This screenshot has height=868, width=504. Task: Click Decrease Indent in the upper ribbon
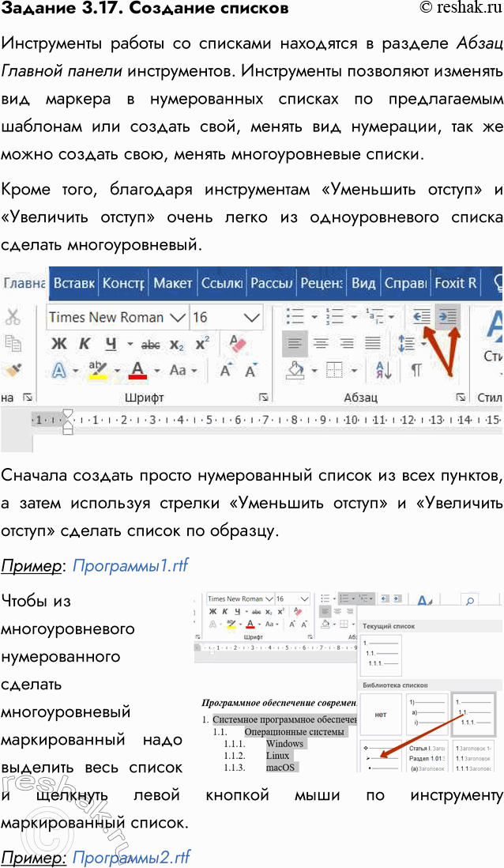[x=422, y=317]
